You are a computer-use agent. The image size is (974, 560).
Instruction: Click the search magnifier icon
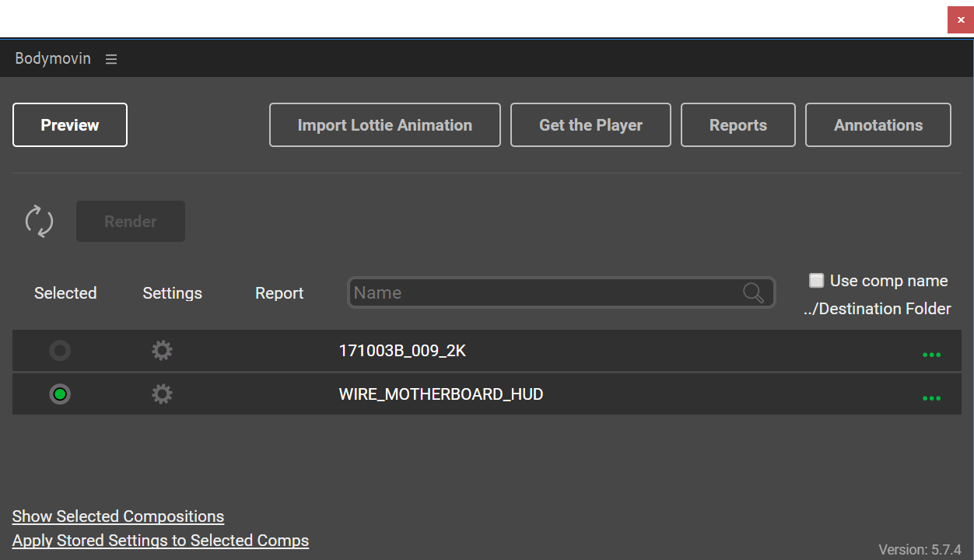(753, 292)
